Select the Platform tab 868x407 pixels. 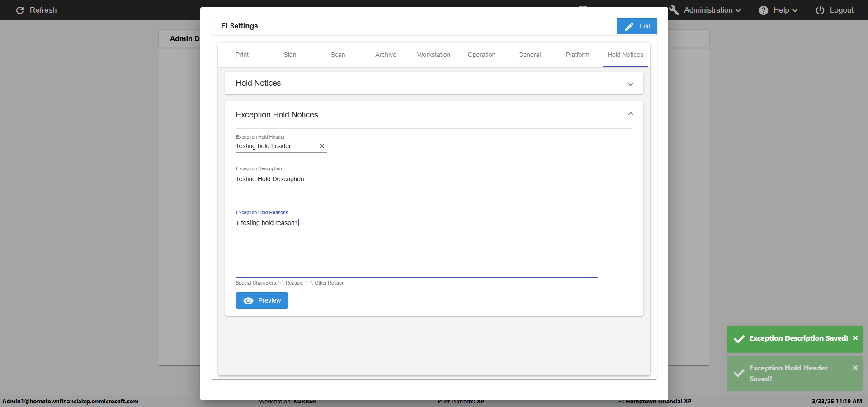click(x=577, y=55)
